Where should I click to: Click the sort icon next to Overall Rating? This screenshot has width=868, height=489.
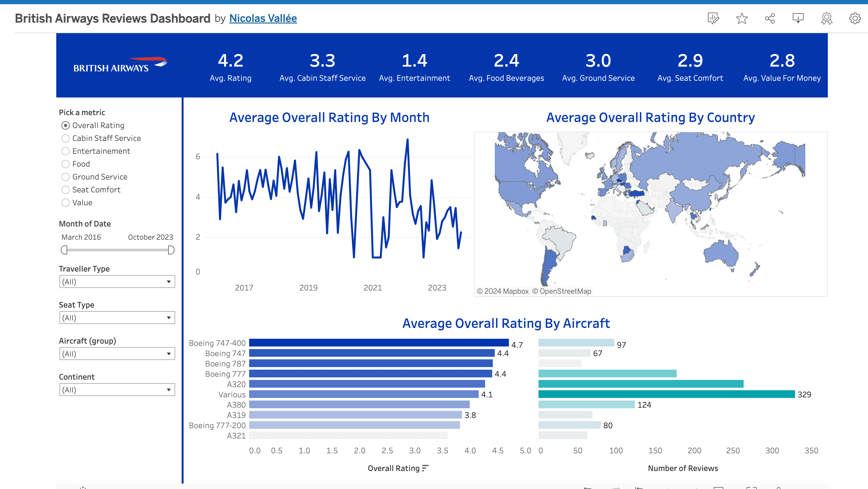425,468
